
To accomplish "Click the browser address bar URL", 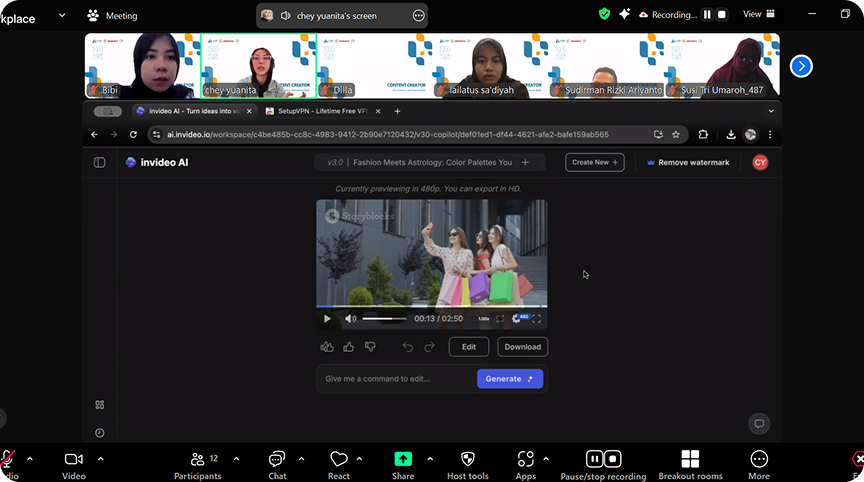I will 388,134.
